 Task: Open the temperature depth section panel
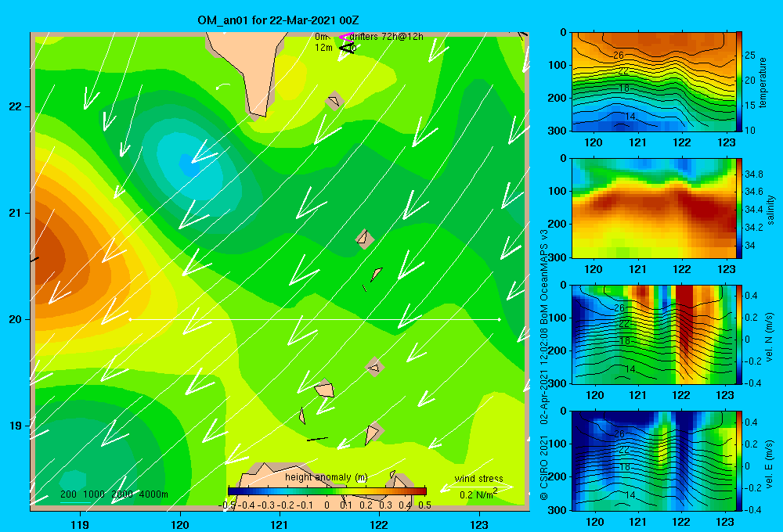[x=654, y=82]
